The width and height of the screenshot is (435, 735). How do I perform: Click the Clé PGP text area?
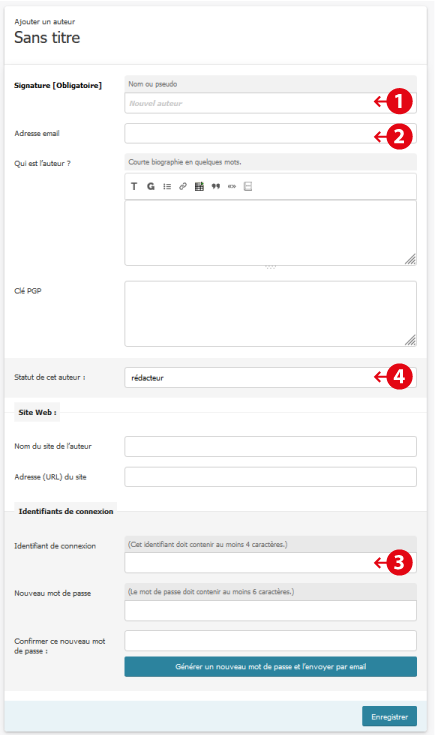[x=270, y=314]
